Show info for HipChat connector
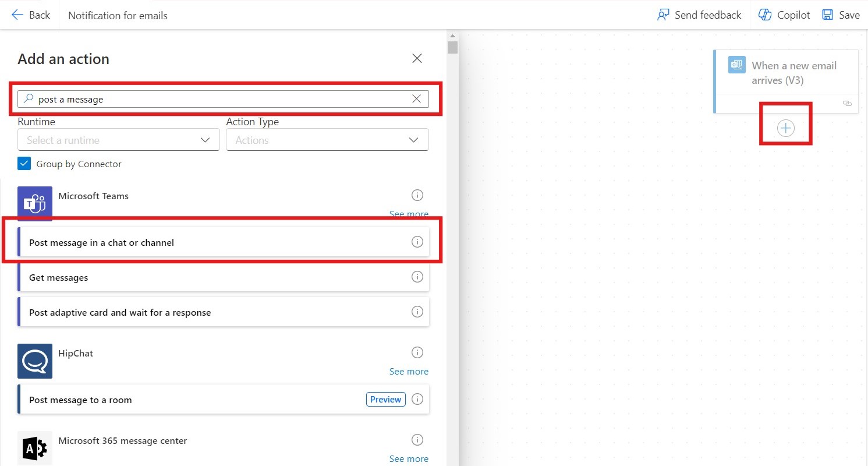Viewport: 868px width, 466px height. [417, 352]
